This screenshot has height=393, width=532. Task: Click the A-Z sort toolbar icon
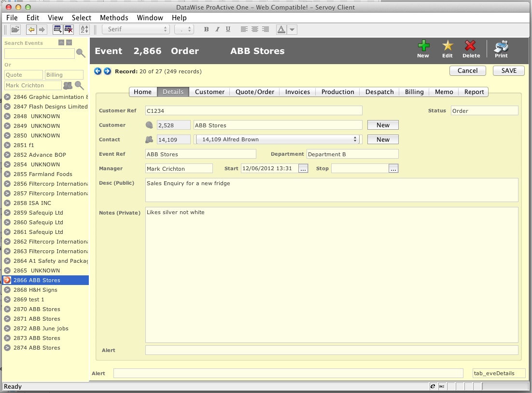84,29
